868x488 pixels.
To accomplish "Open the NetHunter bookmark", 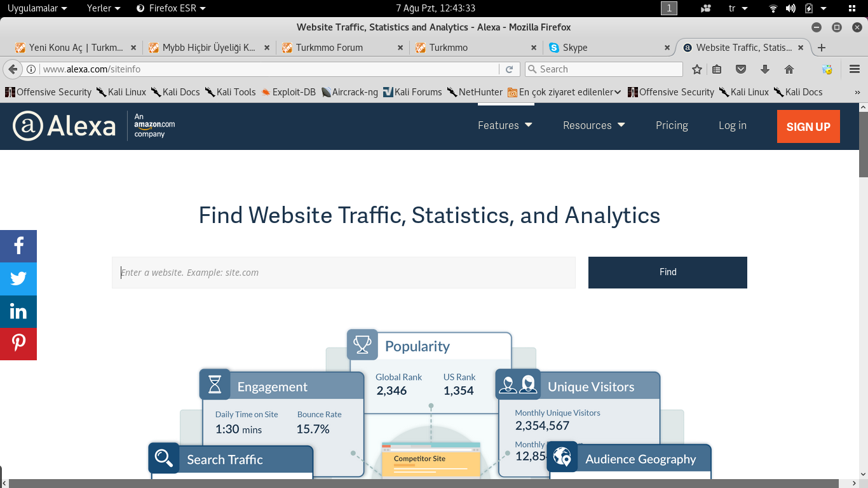I will (x=475, y=92).
